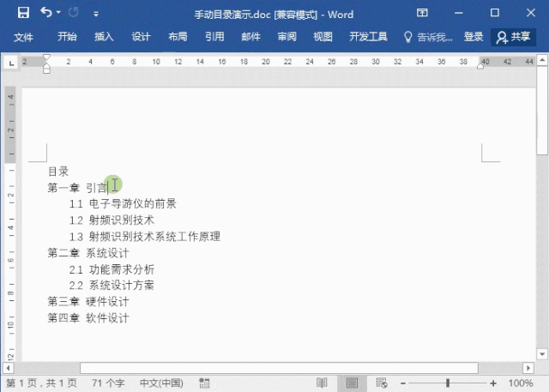Click the line 2.1 功能需求分析
The image size is (549, 392).
[x=112, y=269]
